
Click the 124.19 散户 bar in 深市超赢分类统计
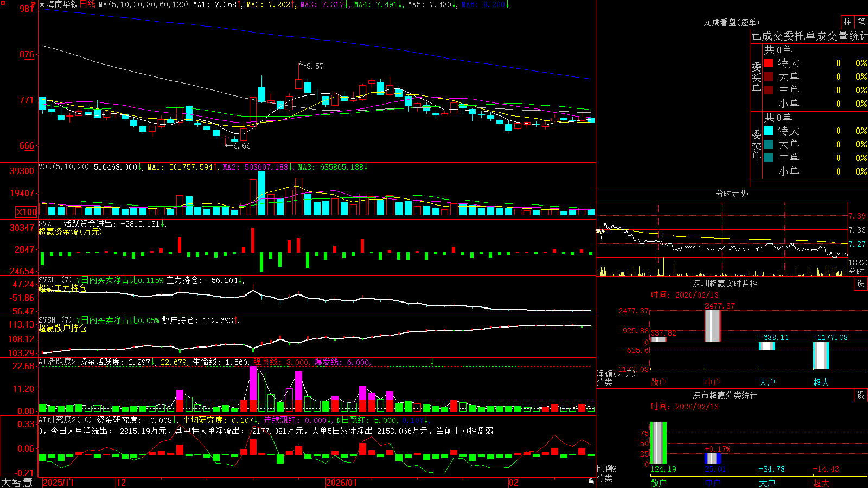pyautogui.click(x=659, y=443)
